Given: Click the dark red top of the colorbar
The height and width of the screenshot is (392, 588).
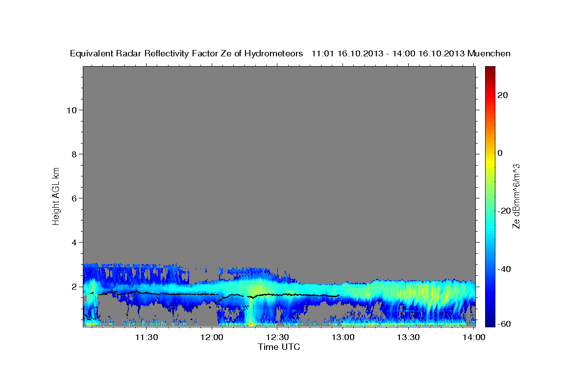Looking at the screenshot, I should [x=490, y=71].
